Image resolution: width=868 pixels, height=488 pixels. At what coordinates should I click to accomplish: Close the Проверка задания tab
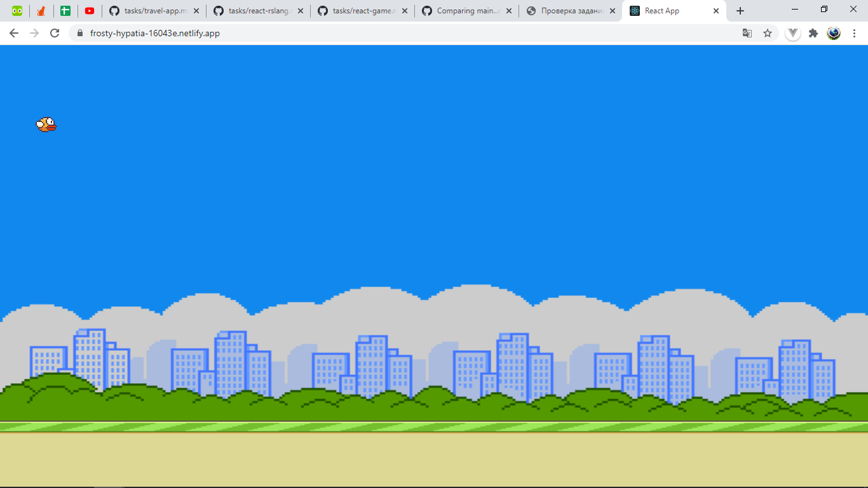pyautogui.click(x=613, y=11)
